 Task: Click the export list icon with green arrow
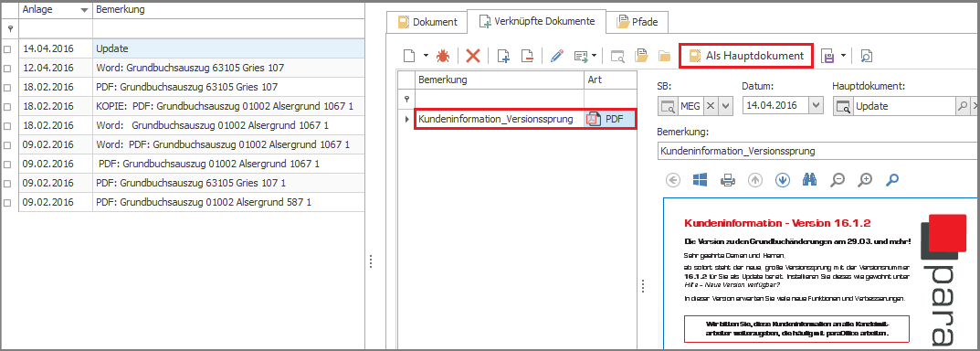coord(581,56)
